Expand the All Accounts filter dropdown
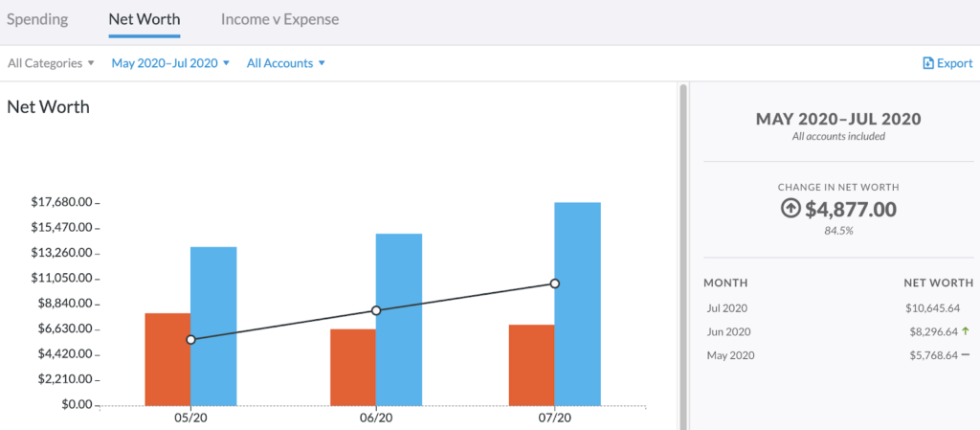 tap(285, 63)
